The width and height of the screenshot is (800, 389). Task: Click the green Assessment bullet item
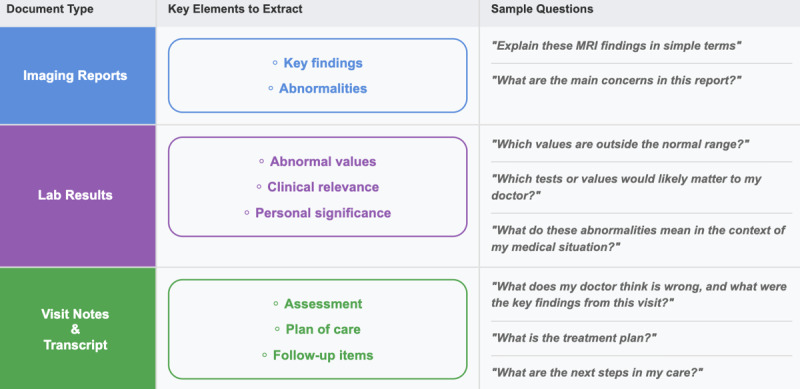point(317,304)
